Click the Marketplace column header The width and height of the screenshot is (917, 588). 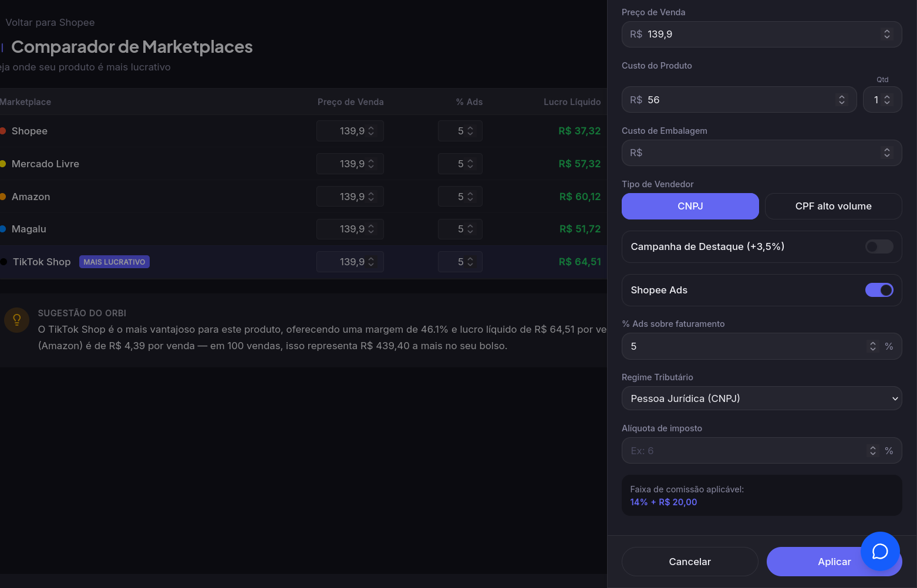coord(25,102)
